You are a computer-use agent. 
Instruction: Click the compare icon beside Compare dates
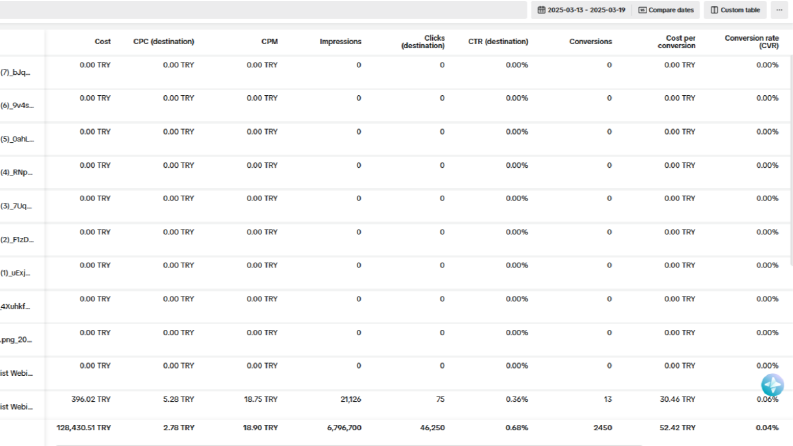tap(642, 10)
